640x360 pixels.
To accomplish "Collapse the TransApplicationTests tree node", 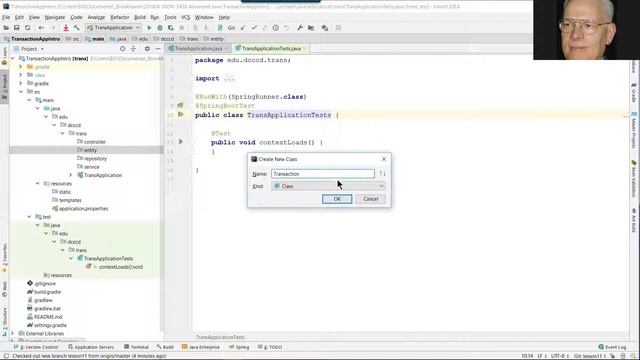I will (71, 258).
